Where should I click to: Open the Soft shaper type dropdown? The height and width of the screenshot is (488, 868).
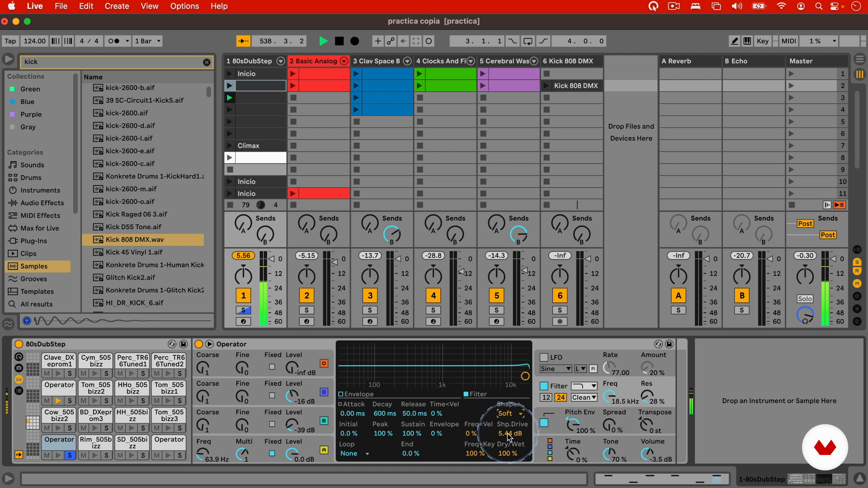tap(510, 414)
